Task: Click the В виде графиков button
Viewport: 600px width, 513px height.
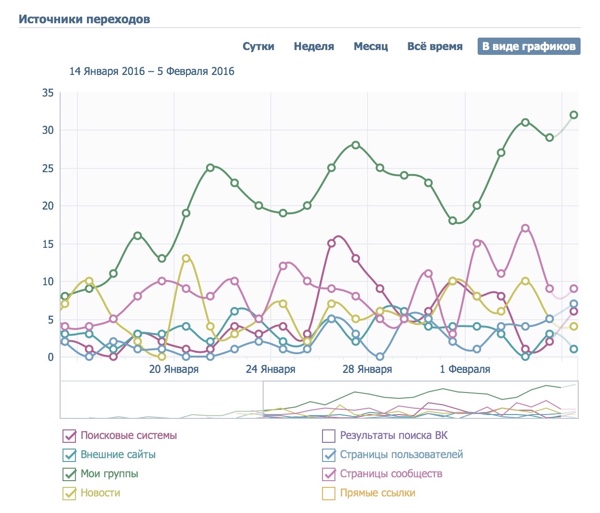Action: 528,47
